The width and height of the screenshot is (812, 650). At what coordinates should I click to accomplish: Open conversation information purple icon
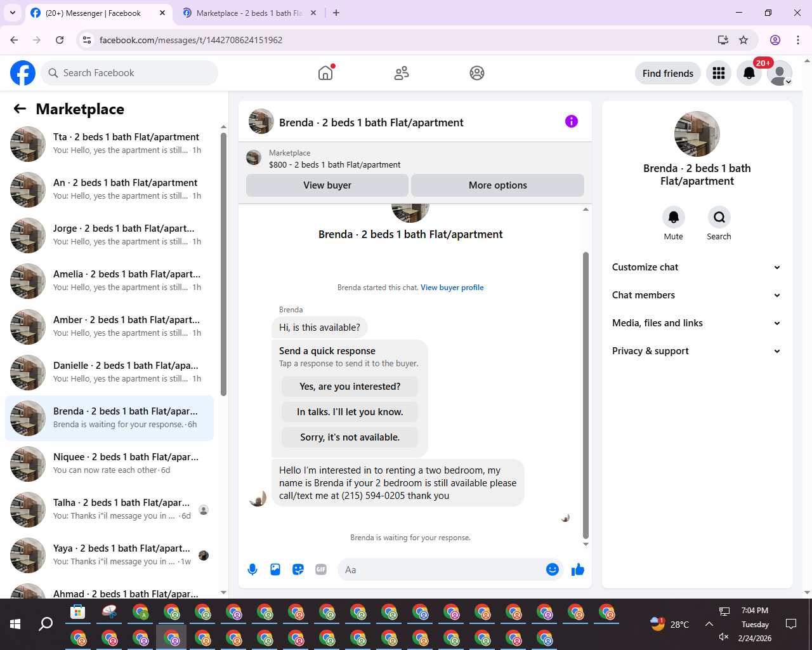tap(572, 121)
